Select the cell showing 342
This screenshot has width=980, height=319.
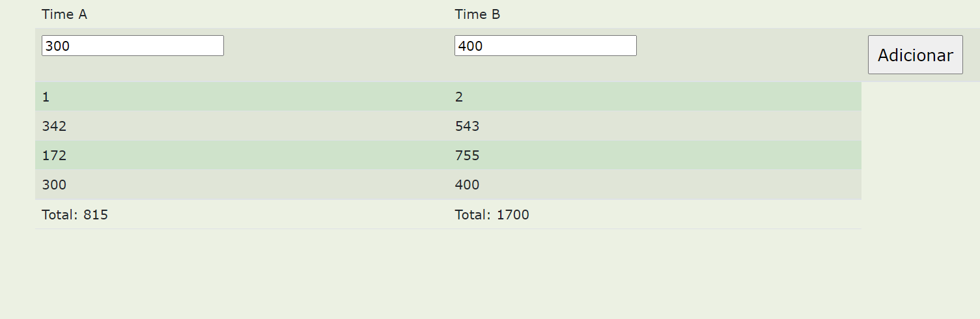(x=242, y=126)
